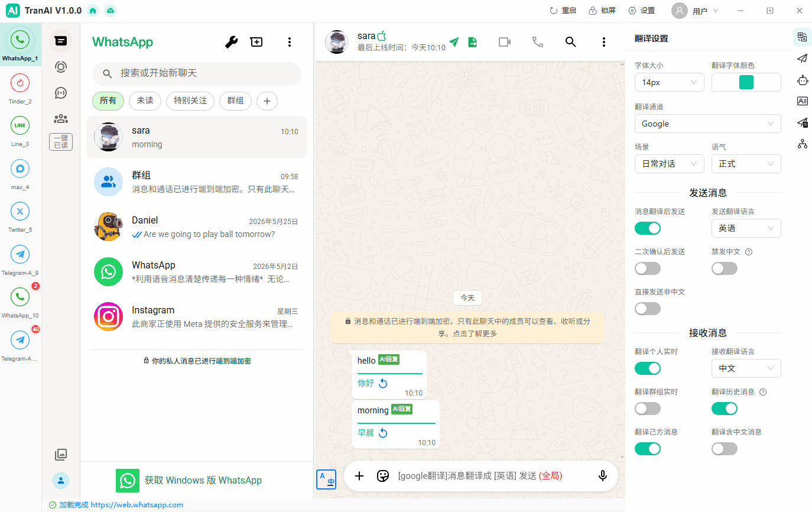The height and width of the screenshot is (512, 812).
Task: Open the 翻译通道 Google dropdown
Action: click(x=708, y=124)
